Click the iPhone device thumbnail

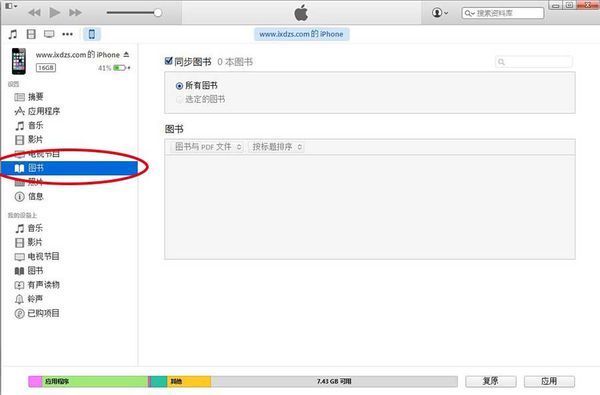tap(19, 61)
